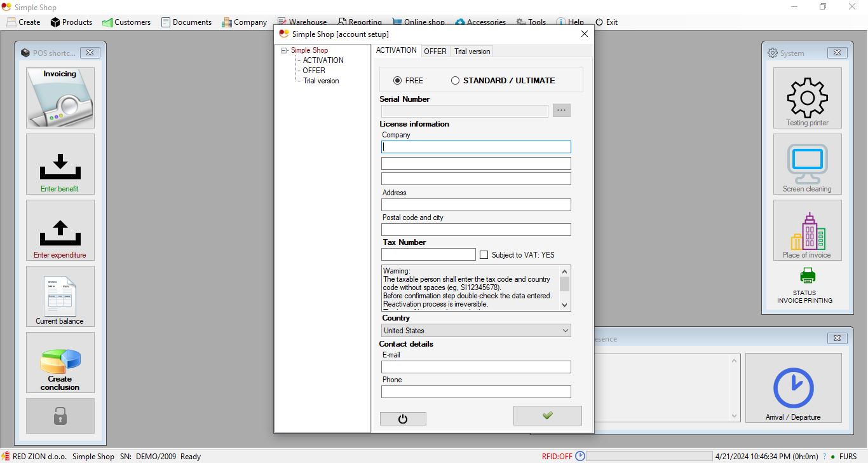Close the System panel
868x463 pixels.
pyautogui.click(x=837, y=53)
